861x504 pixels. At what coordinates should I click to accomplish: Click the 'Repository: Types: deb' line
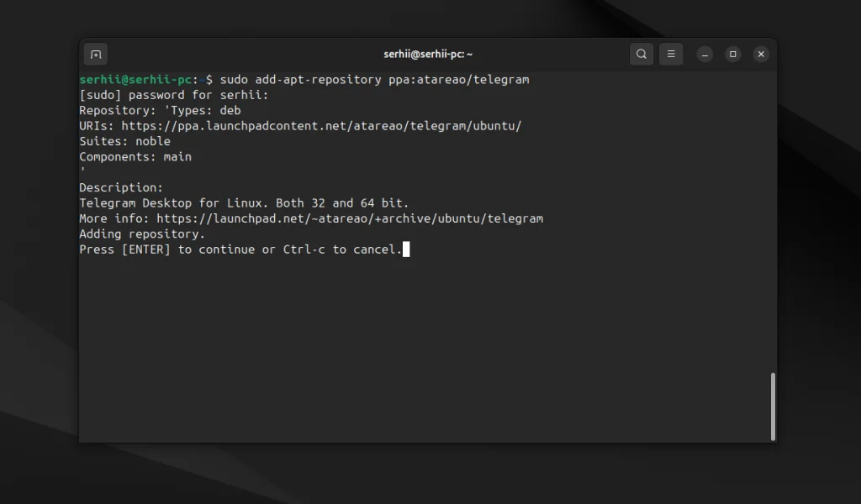pos(160,111)
